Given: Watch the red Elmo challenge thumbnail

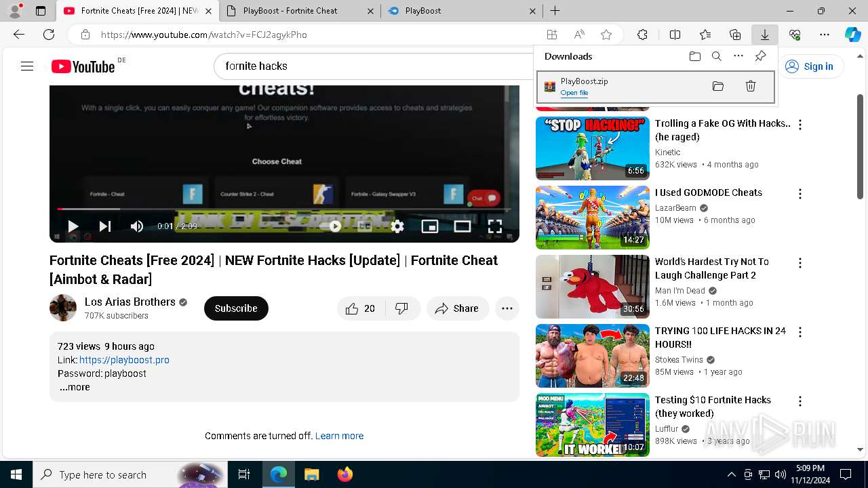Looking at the screenshot, I should (593, 287).
